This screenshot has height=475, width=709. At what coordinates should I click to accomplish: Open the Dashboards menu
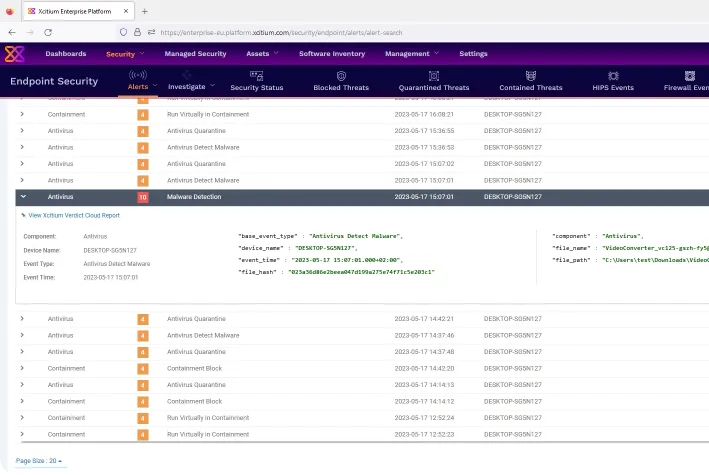tap(66, 54)
